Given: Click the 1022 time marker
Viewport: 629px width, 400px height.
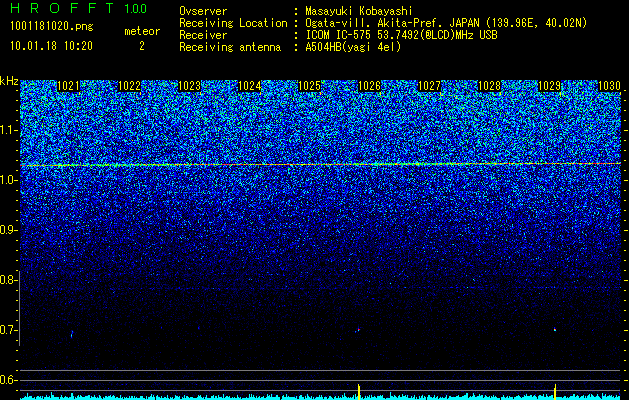Looking at the screenshot, I should click(130, 86).
